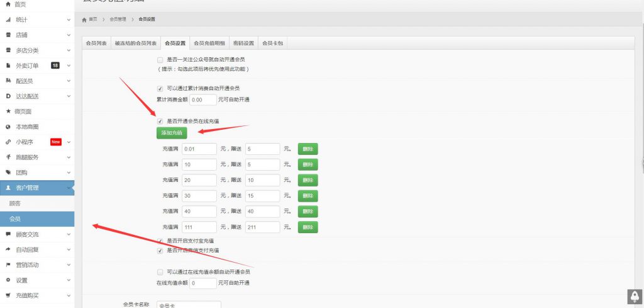
Task: Switch to 被冻结的会员列表 tab
Action: point(136,43)
